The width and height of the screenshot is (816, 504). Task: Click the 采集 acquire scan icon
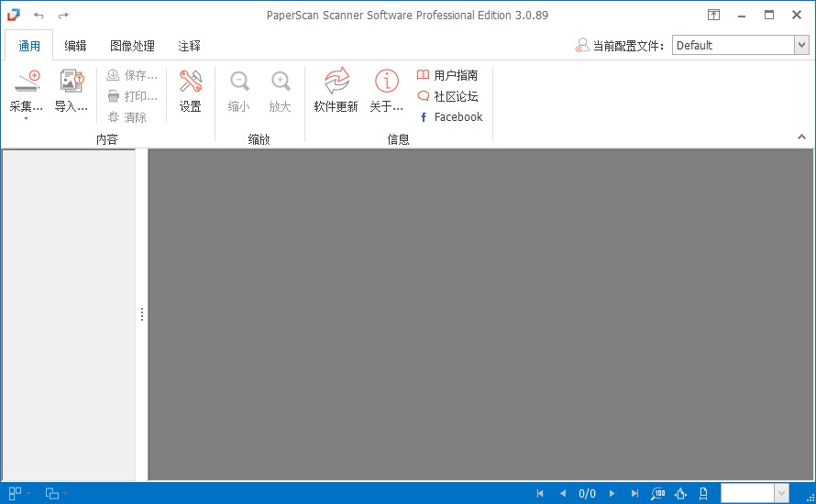[x=27, y=82]
